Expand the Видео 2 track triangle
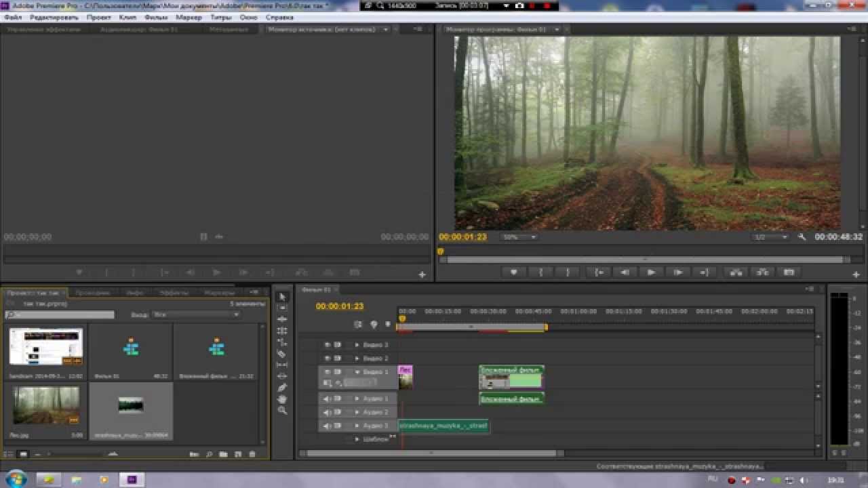This screenshot has height=488, width=868. [x=357, y=359]
